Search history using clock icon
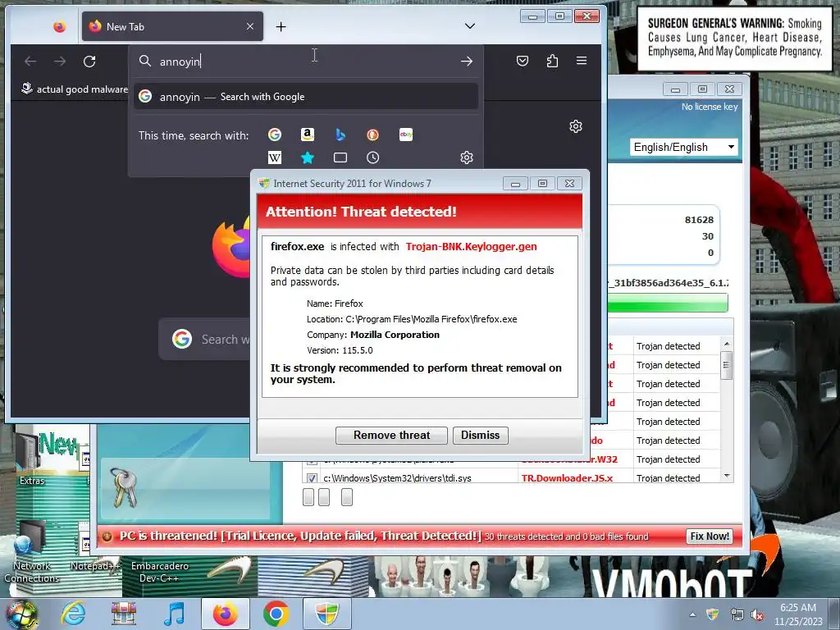Viewport: 840px width, 630px height. 373,157
